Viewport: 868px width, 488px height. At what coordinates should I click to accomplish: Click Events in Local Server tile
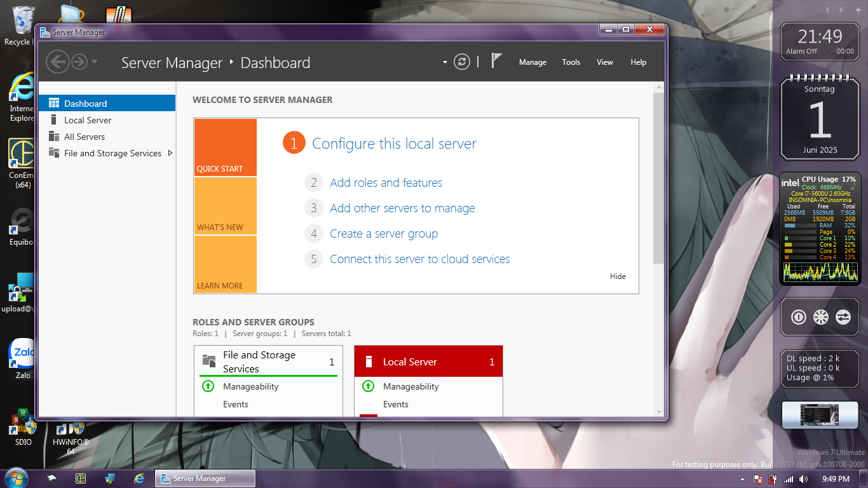396,404
